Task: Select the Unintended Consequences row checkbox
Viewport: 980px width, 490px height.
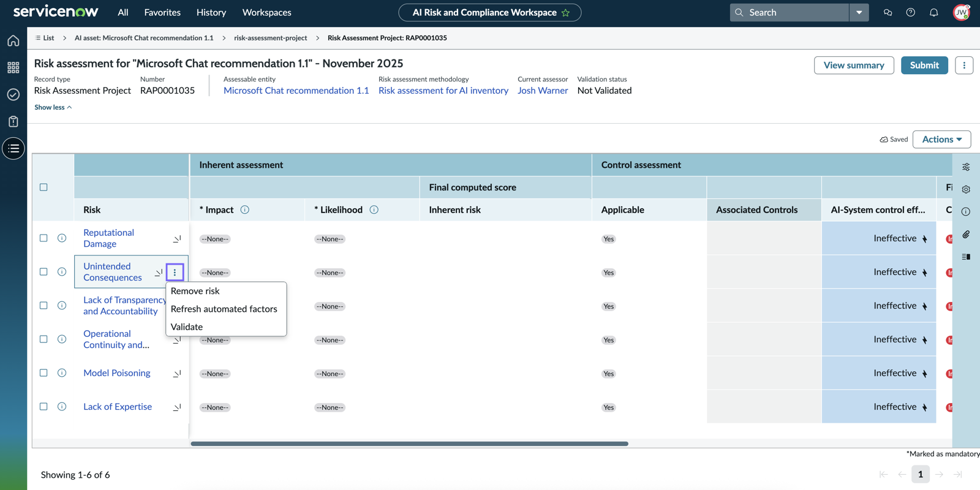Action: [43, 272]
